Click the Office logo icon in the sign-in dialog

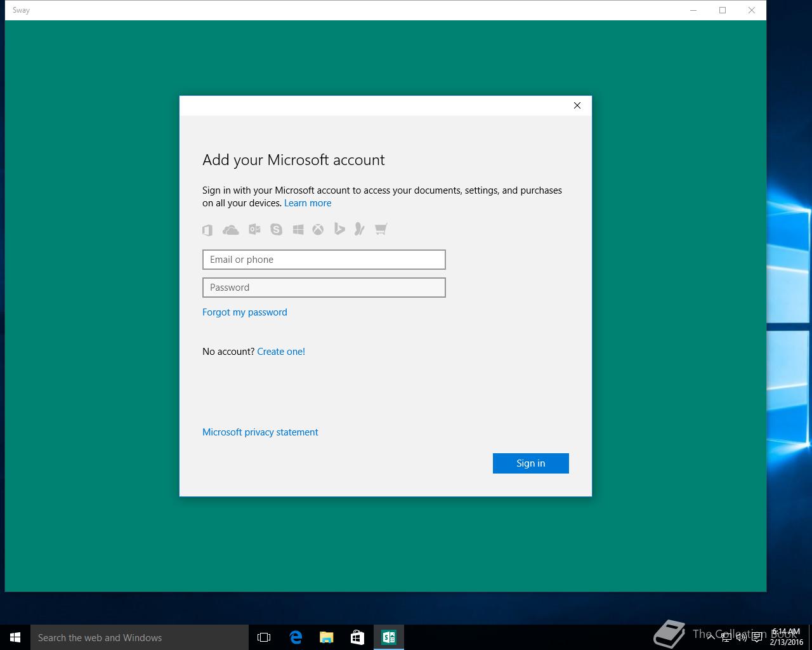(x=207, y=230)
